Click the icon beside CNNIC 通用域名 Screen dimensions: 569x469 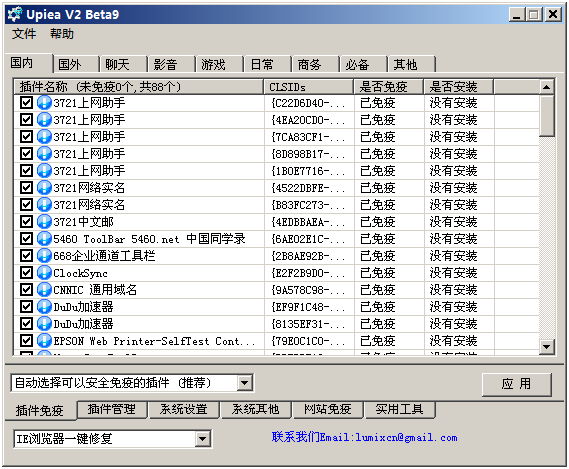(44, 290)
